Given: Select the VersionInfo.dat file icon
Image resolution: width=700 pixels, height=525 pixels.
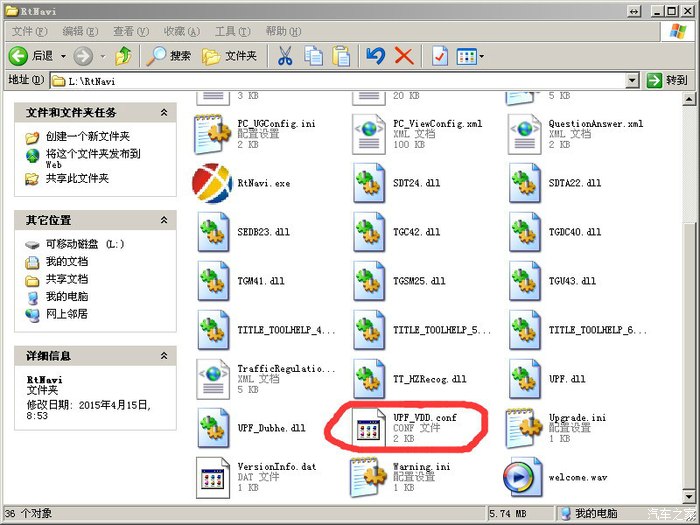Looking at the screenshot, I should pos(212,477).
